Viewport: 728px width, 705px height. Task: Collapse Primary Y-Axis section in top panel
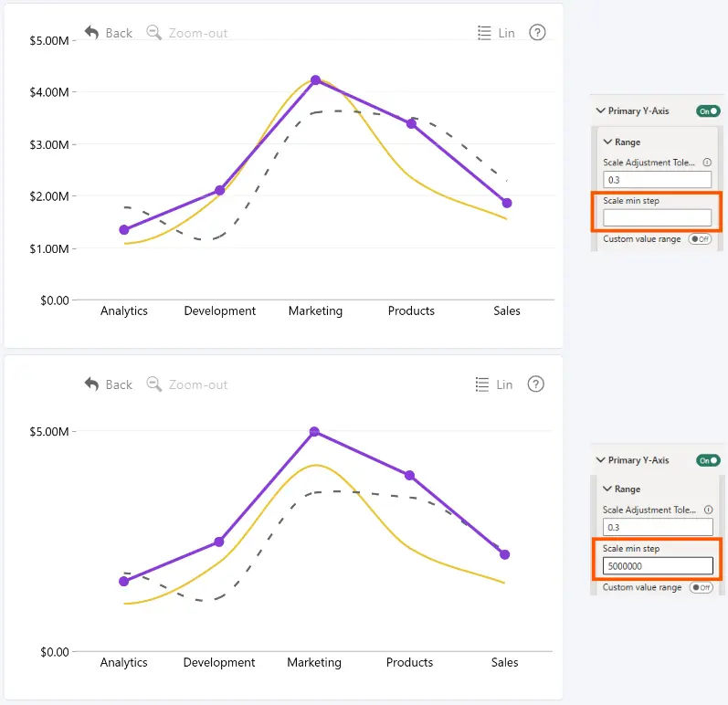pyautogui.click(x=601, y=110)
